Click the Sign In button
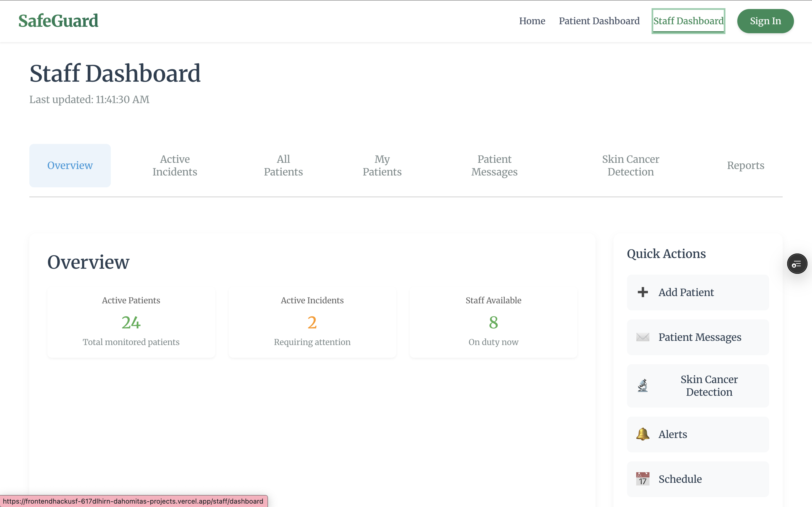812x507 pixels. 765,21
